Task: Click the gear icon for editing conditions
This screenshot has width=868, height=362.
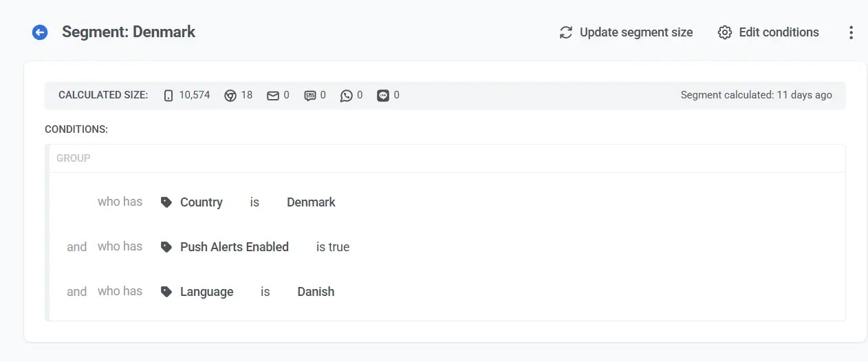Action: click(725, 32)
